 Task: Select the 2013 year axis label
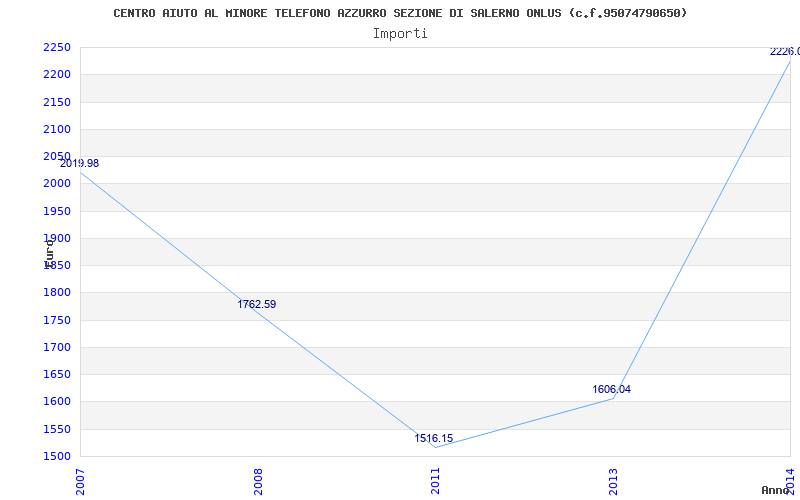613,480
